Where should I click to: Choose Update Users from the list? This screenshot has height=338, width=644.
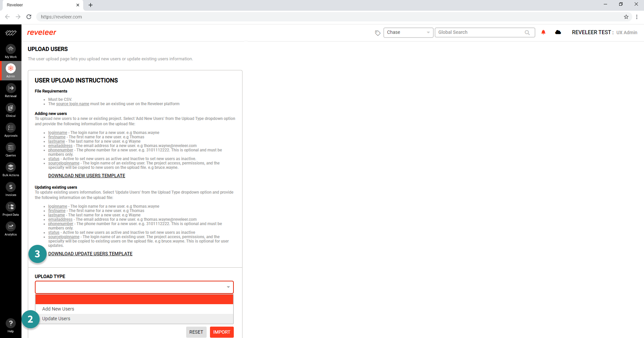coord(134,319)
